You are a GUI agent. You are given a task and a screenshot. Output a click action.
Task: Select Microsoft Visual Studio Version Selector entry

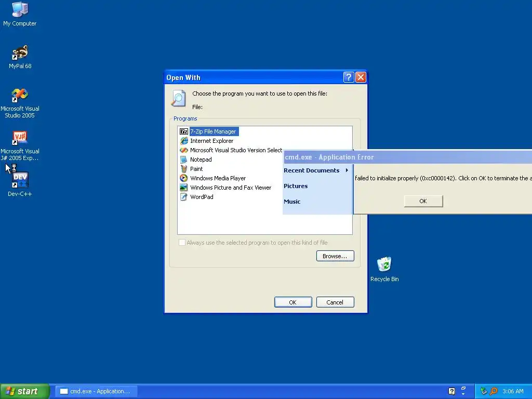(x=236, y=150)
